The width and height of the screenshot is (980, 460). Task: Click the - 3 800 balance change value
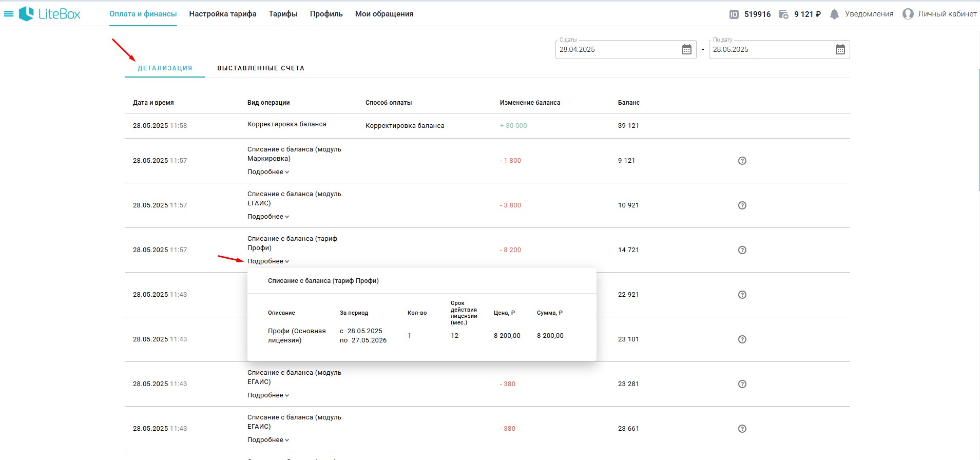(510, 205)
